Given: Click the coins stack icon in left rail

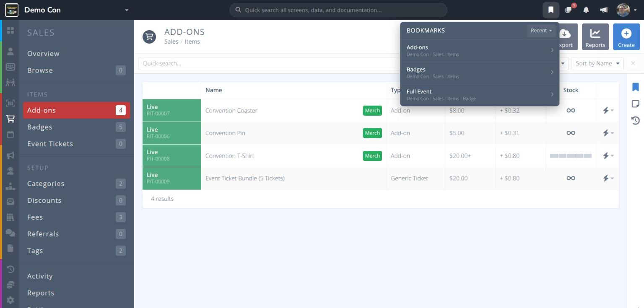Looking at the screenshot, I should 10,285.
